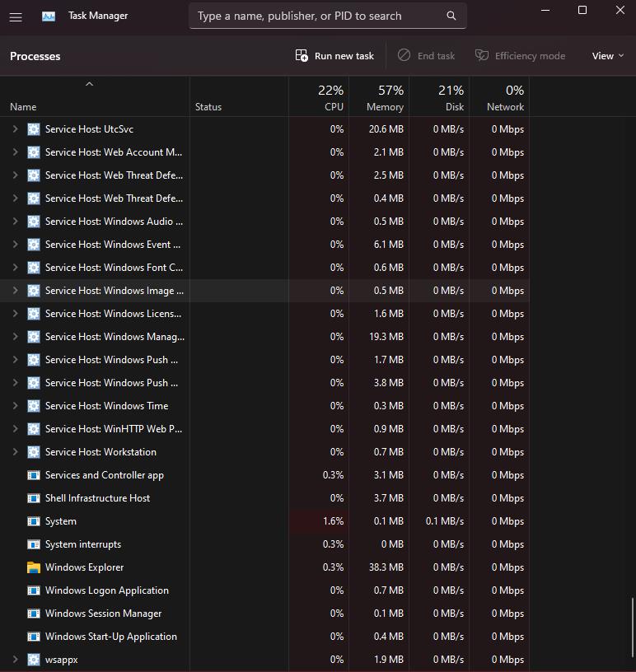Click the gear icon for Service Host: UtcSvc
Screen dimensions: 636x672
point(34,129)
